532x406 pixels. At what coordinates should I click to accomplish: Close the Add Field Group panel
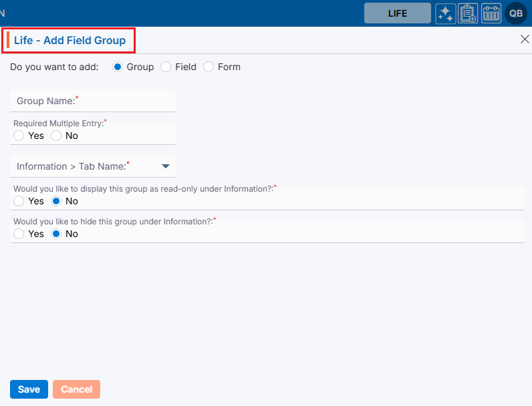525,39
